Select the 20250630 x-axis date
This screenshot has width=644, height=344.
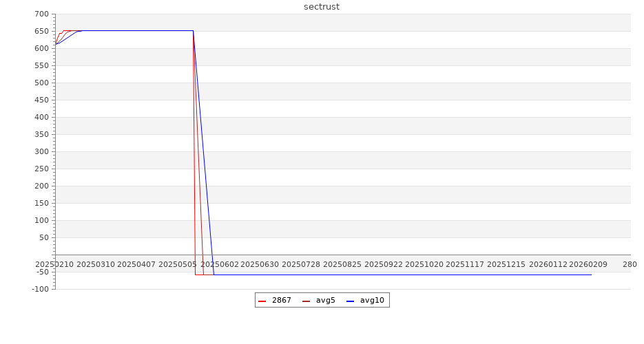pos(260,264)
